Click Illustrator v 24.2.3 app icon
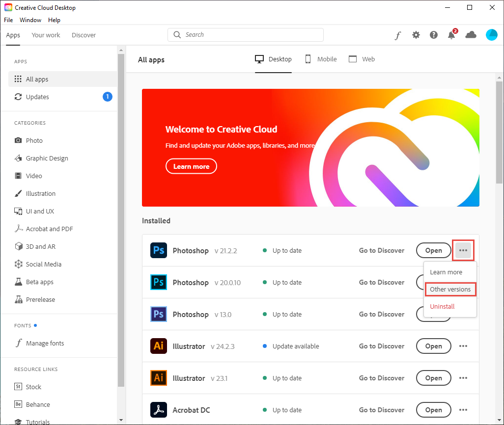Screen dimensions: 504x425 [159, 346]
